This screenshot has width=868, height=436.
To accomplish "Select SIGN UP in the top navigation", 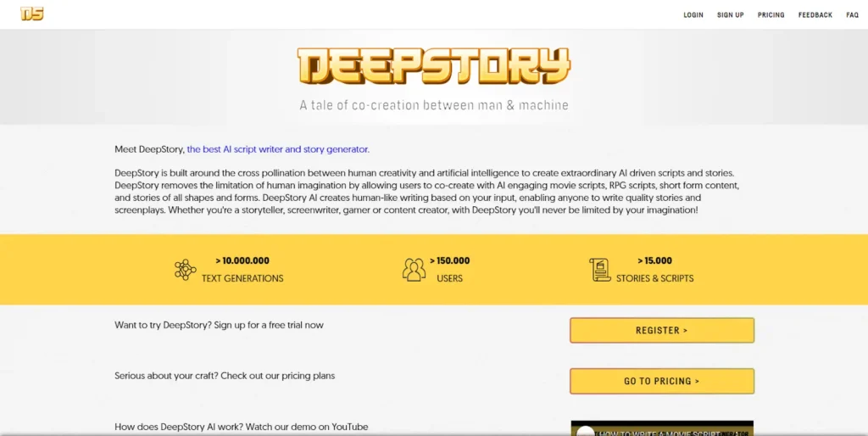I will pyautogui.click(x=730, y=15).
